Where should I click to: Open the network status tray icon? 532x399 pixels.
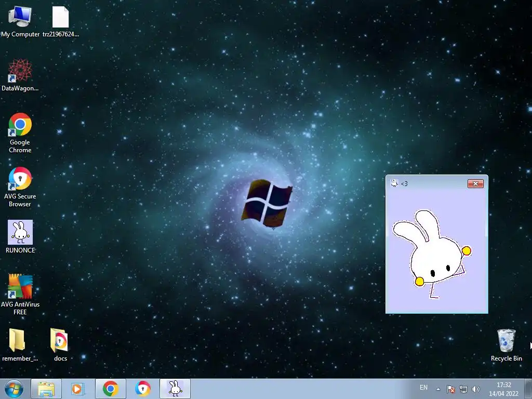click(463, 389)
